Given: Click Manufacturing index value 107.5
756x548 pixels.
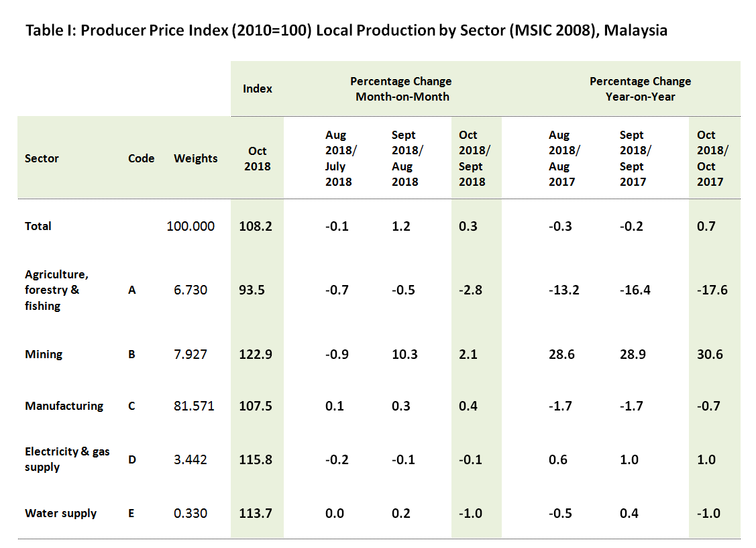Looking at the screenshot, I should click(x=256, y=406).
